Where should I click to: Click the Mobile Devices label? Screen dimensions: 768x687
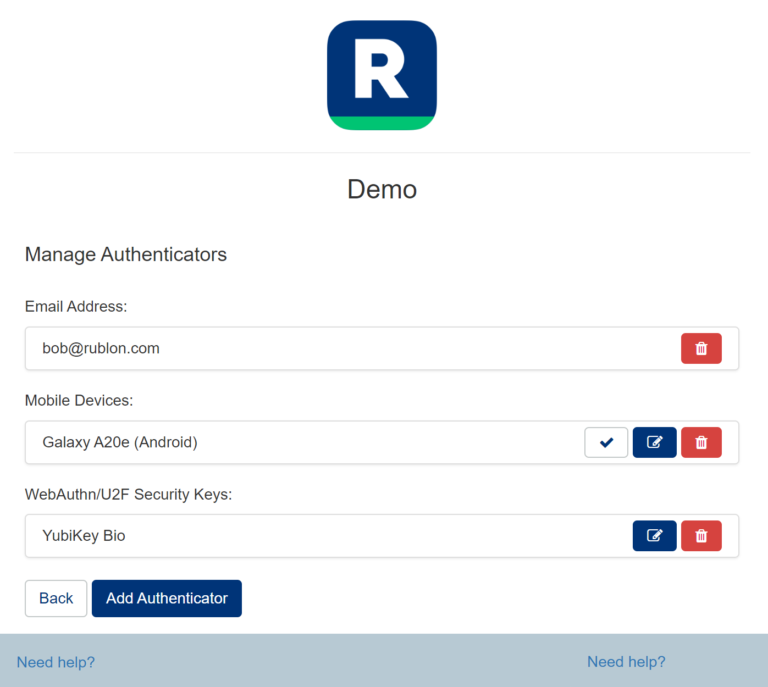coord(79,400)
